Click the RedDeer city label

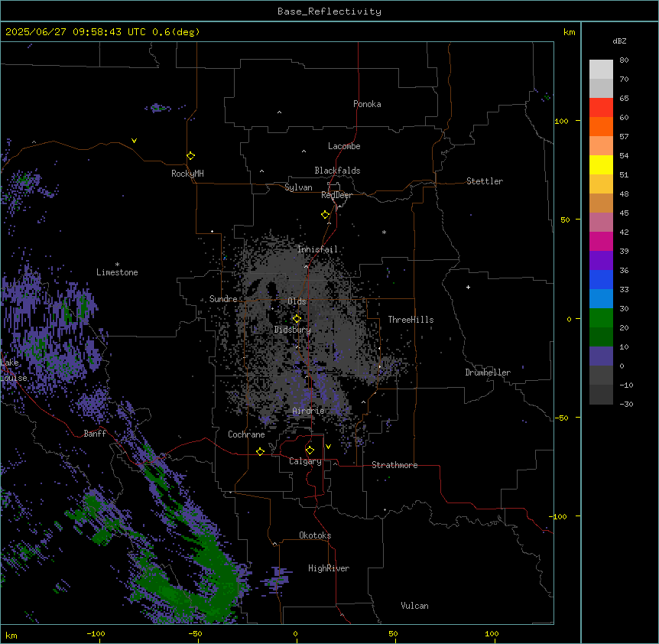[336, 195]
